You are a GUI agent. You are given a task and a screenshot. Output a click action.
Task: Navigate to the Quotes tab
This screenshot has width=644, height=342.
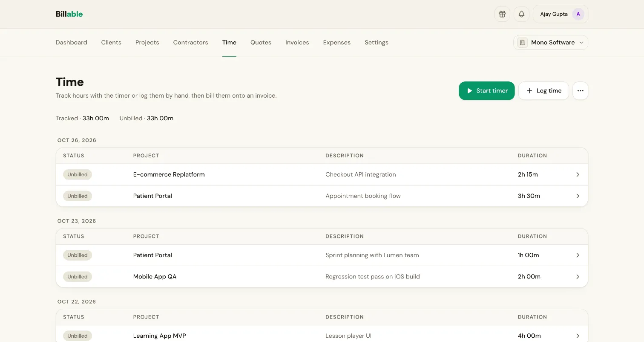[261, 43]
